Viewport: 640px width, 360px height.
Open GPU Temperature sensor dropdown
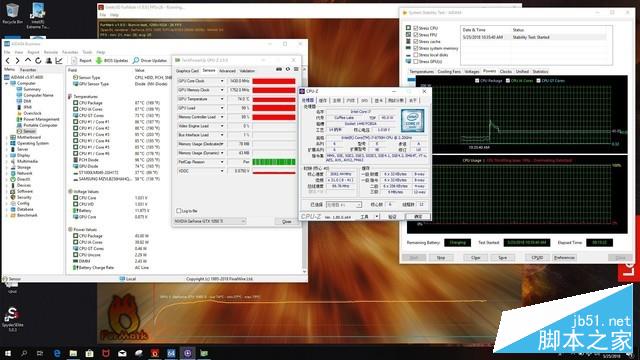[x=222, y=99]
